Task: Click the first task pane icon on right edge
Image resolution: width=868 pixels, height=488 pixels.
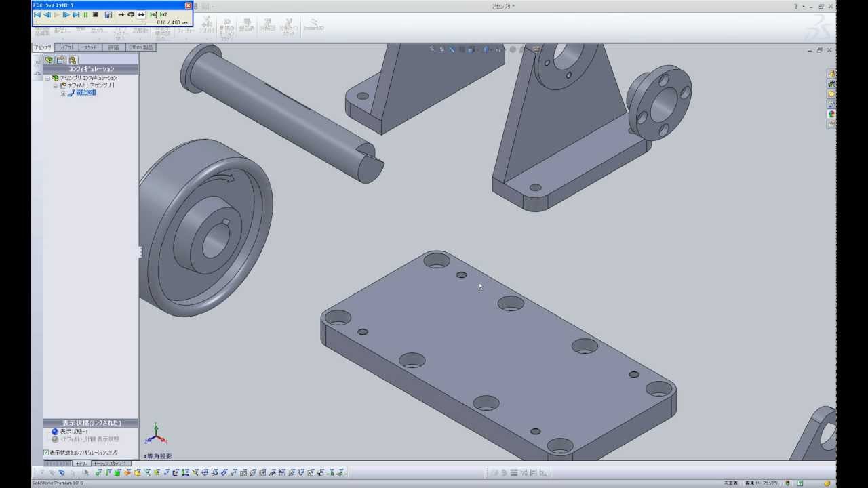Action: 831,73
